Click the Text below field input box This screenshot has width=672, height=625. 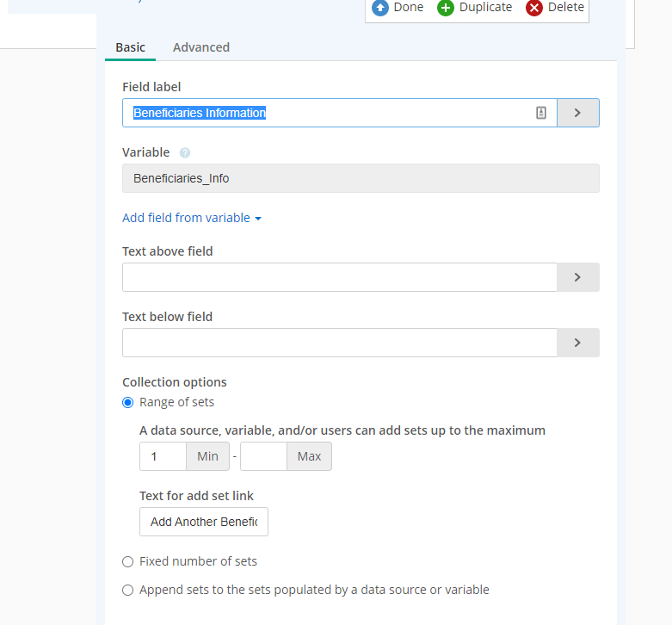tap(339, 343)
